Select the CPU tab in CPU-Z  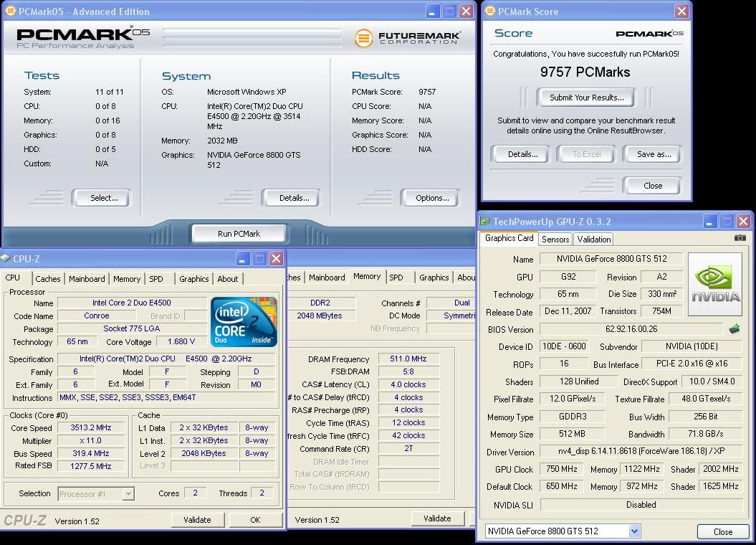point(13,278)
